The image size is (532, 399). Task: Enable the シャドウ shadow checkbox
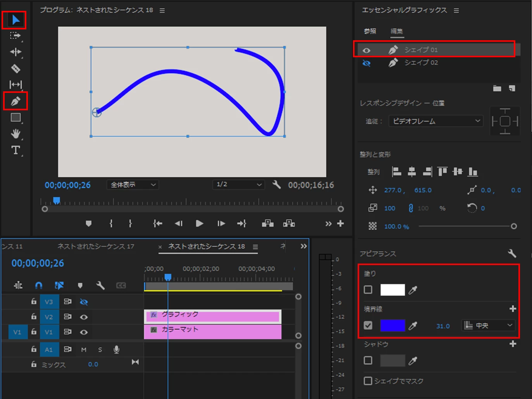tap(368, 360)
